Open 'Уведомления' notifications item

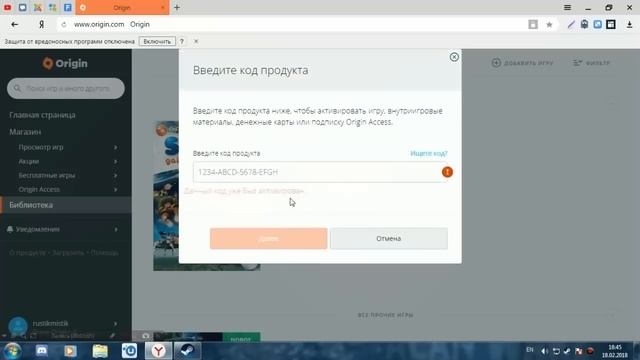point(38,229)
